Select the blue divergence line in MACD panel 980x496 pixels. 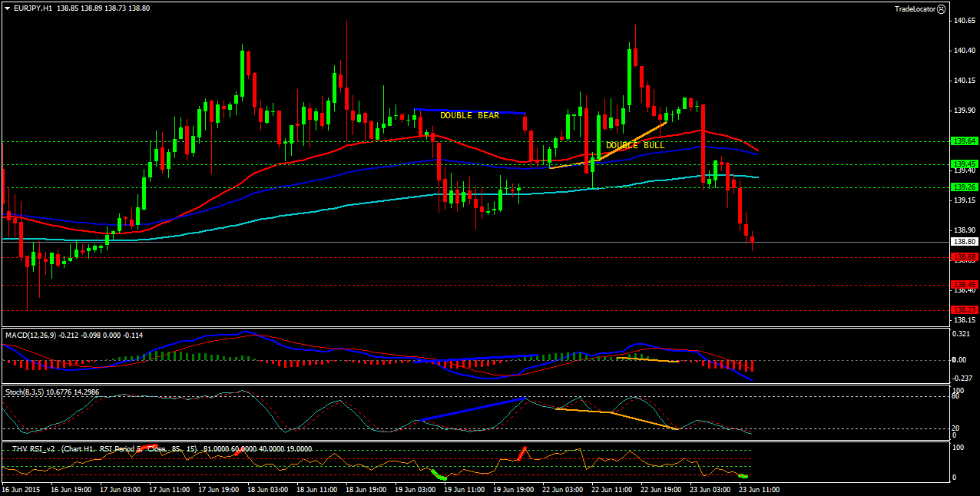pos(476,359)
